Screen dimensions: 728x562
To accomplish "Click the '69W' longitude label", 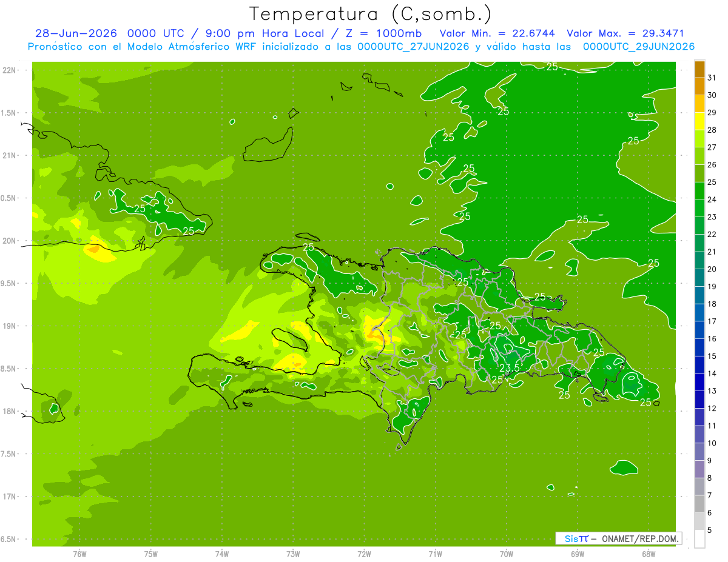I will [x=577, y=554].
